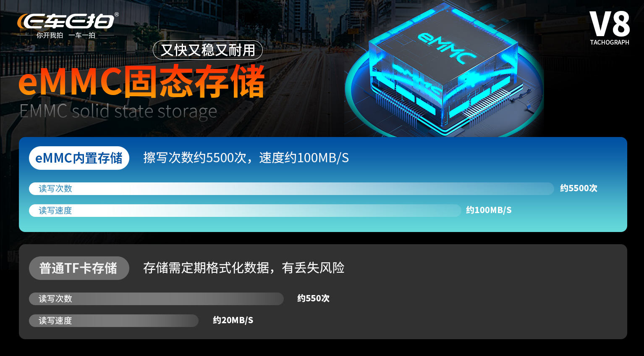Image resolution: width=644 pixels, height=356 pixels.
Task: Click the V8 TACHOGRAPH logo
Action: 610,28
